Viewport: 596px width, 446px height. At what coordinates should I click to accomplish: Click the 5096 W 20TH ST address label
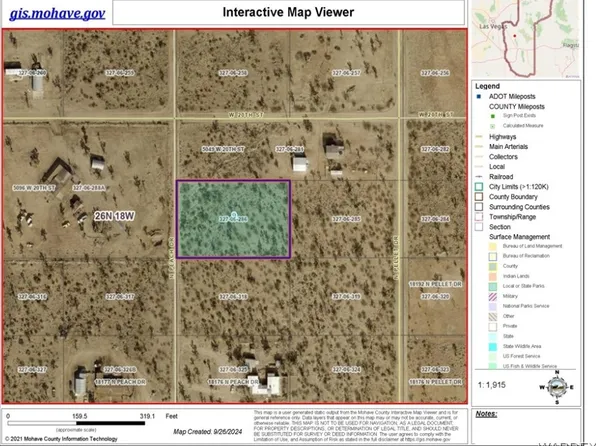(34, 188)
